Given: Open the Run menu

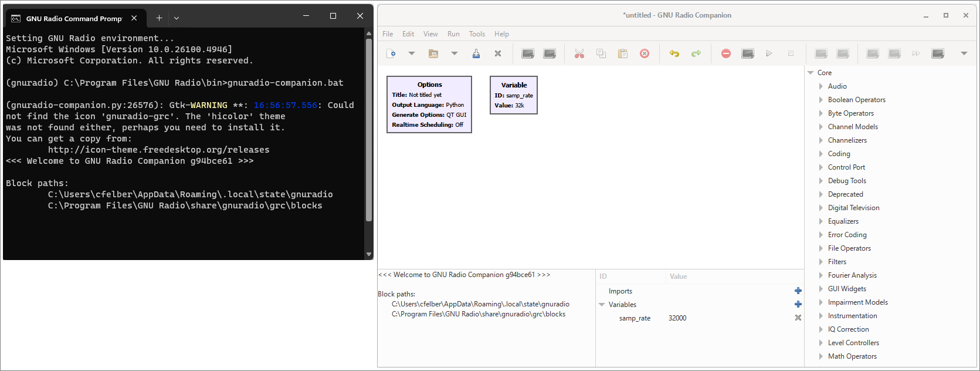Looking at the screenshot, I should (453, 34).
